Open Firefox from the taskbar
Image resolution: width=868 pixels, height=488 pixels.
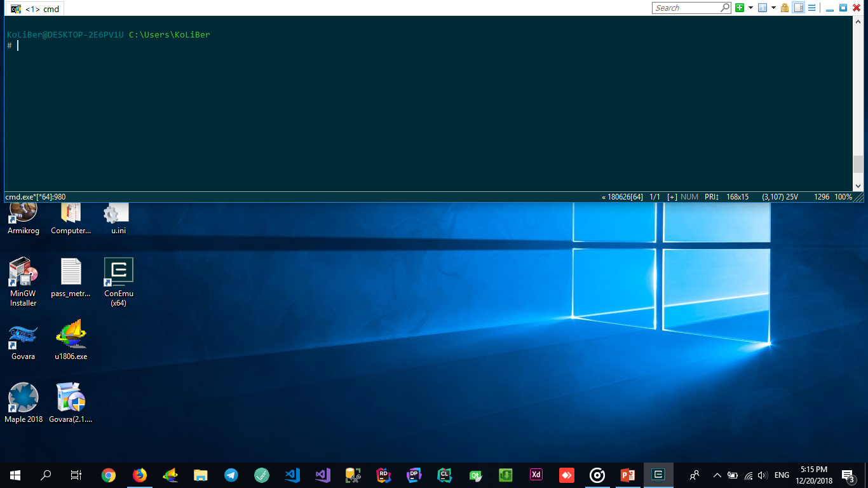(139, 475)
